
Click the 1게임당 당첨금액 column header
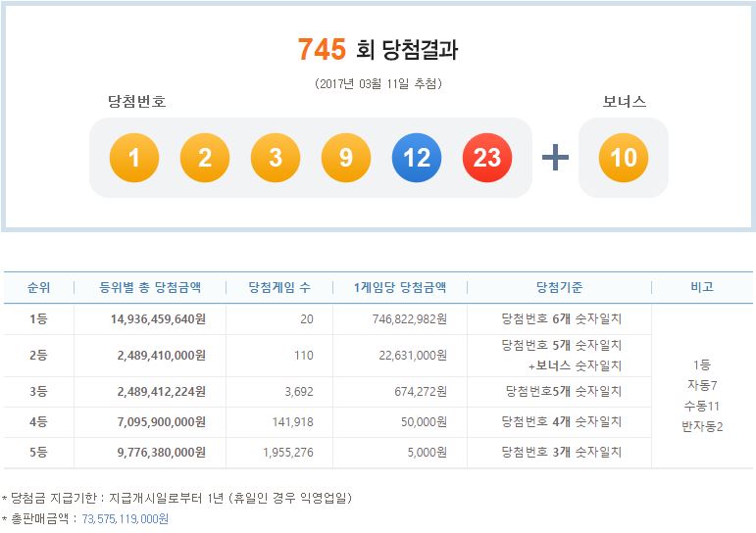pos(399,287)
